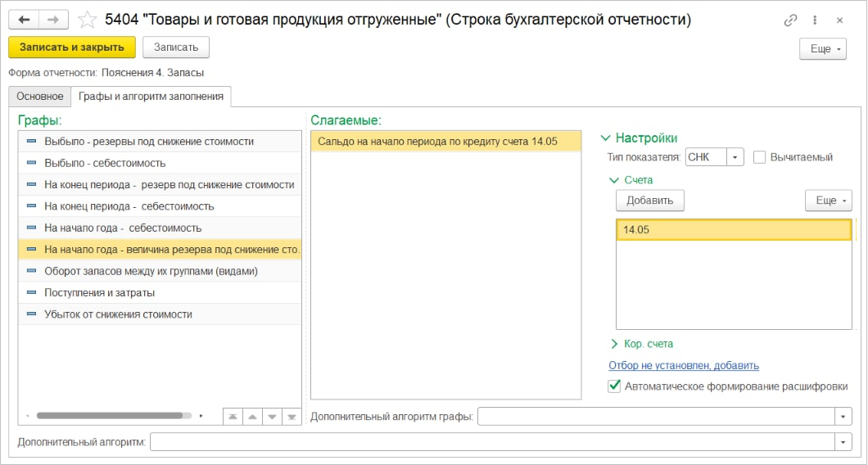868x465 pixels.
Task: Click the Отбор не установлен, добавить link
Action: [683, 365]
